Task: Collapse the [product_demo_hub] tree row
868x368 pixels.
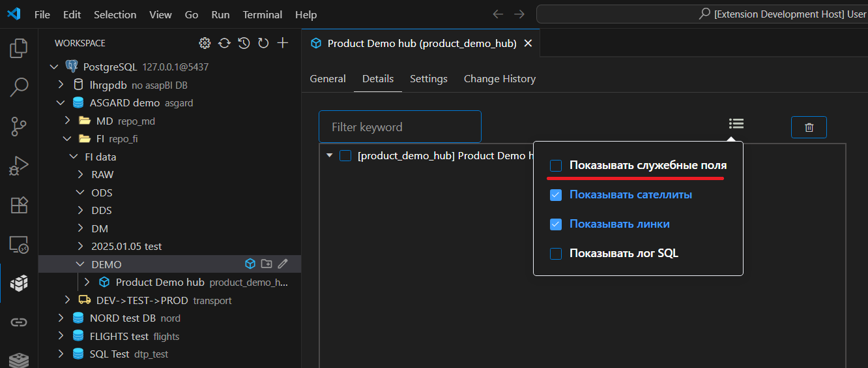Action: [x=329, y=155]
